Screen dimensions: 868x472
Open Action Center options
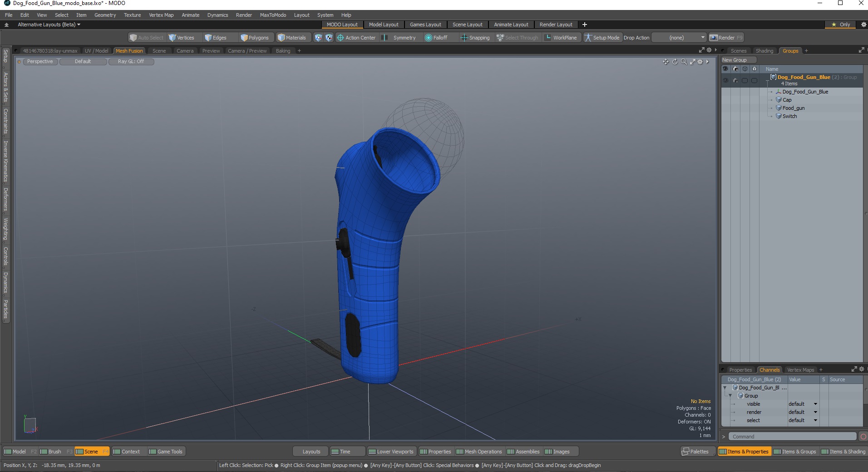(356, 38)
